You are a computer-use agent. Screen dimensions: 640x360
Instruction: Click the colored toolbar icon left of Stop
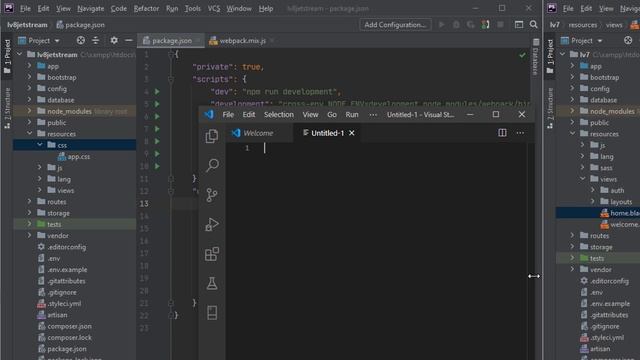pyautogui.click(x=485, y=24)
